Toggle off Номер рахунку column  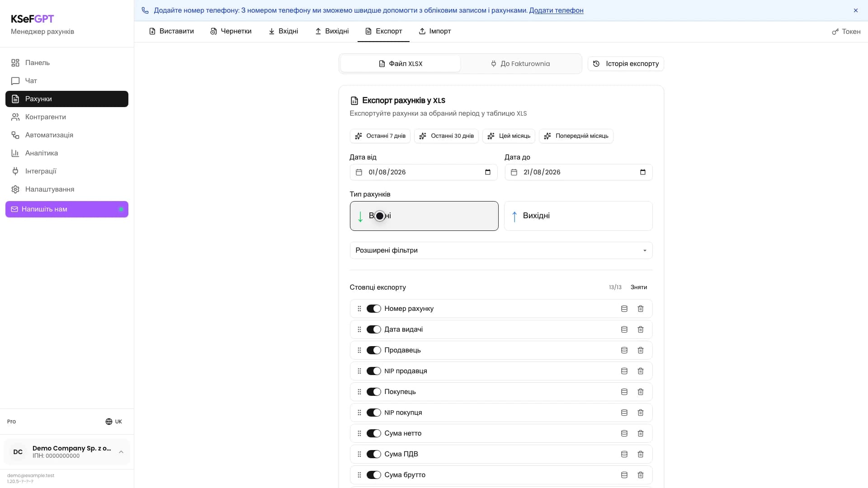coord(374,309)
